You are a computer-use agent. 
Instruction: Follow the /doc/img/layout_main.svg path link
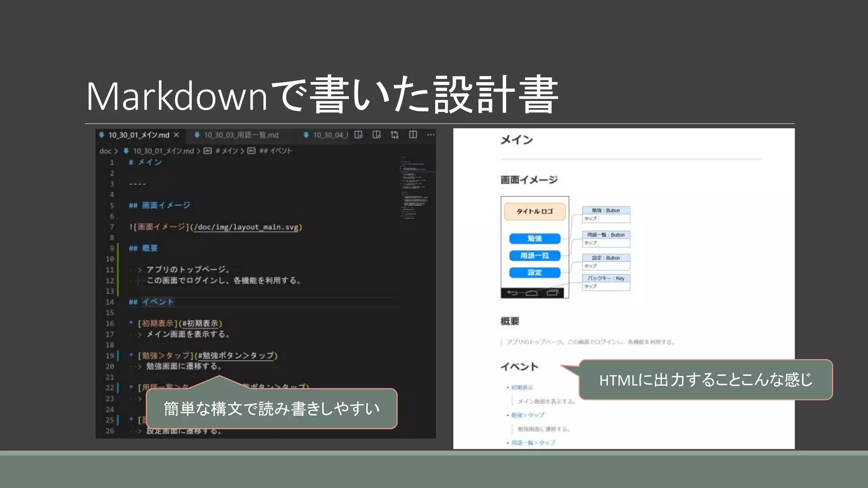coord(246,227)
